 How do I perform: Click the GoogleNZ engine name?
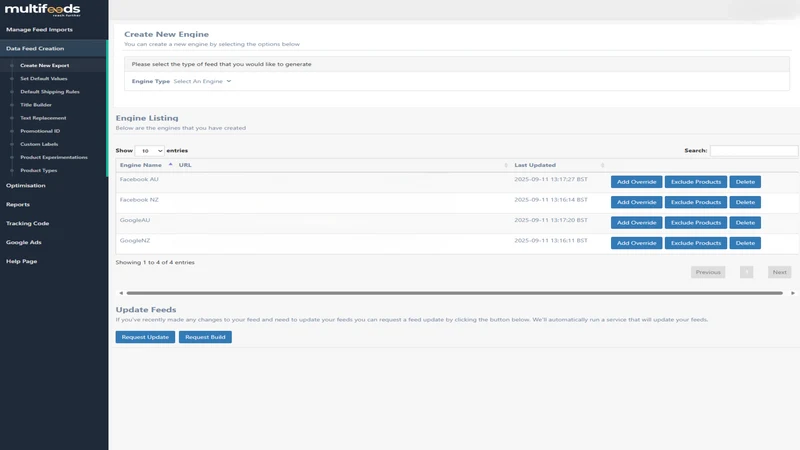pos(135,241)
